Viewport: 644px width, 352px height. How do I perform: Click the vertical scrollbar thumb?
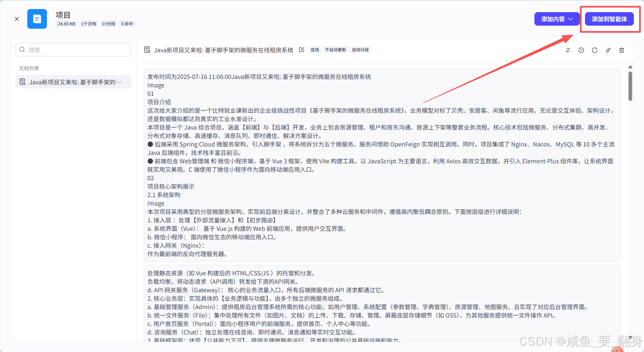click(630, 86)
